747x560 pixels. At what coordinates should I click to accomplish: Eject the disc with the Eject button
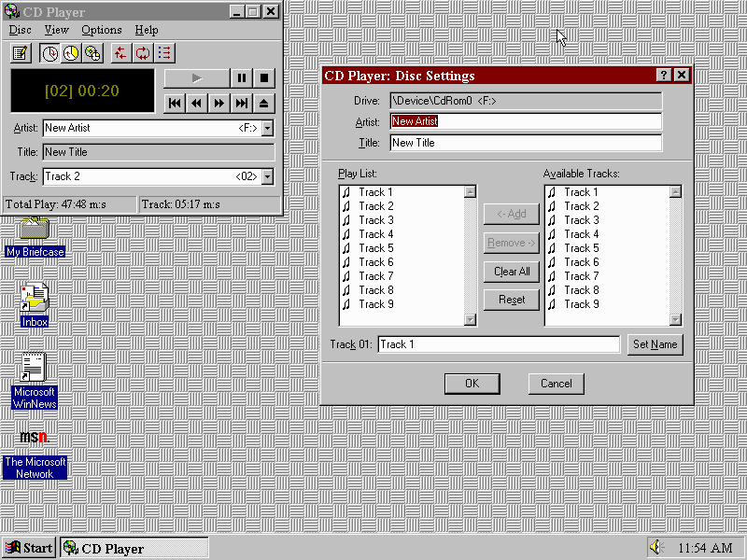pyautogui.click(x=265, y=104)
